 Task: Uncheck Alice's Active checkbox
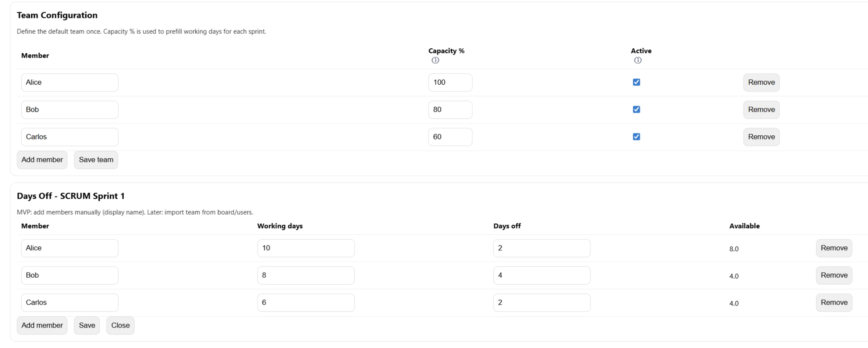636,82
